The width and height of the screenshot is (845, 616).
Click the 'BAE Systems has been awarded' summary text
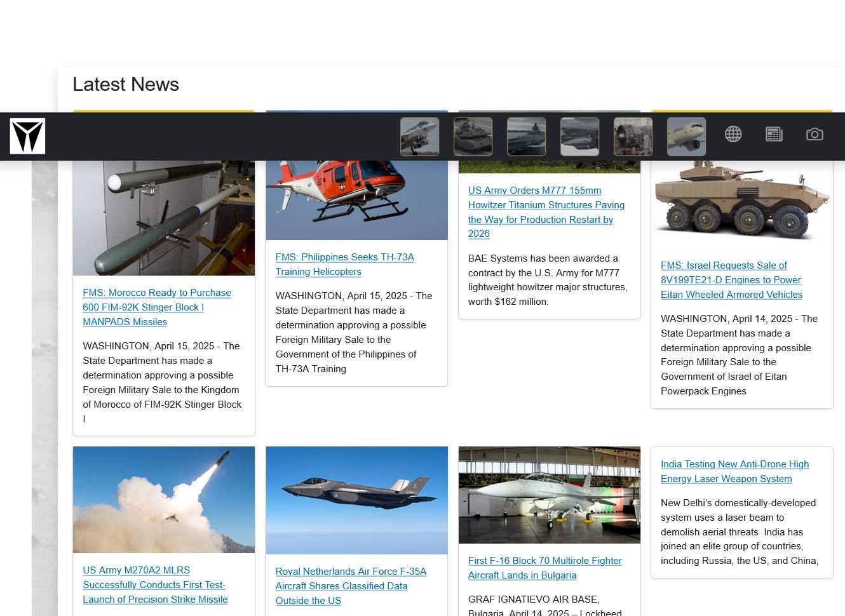(x=548, y=280)
